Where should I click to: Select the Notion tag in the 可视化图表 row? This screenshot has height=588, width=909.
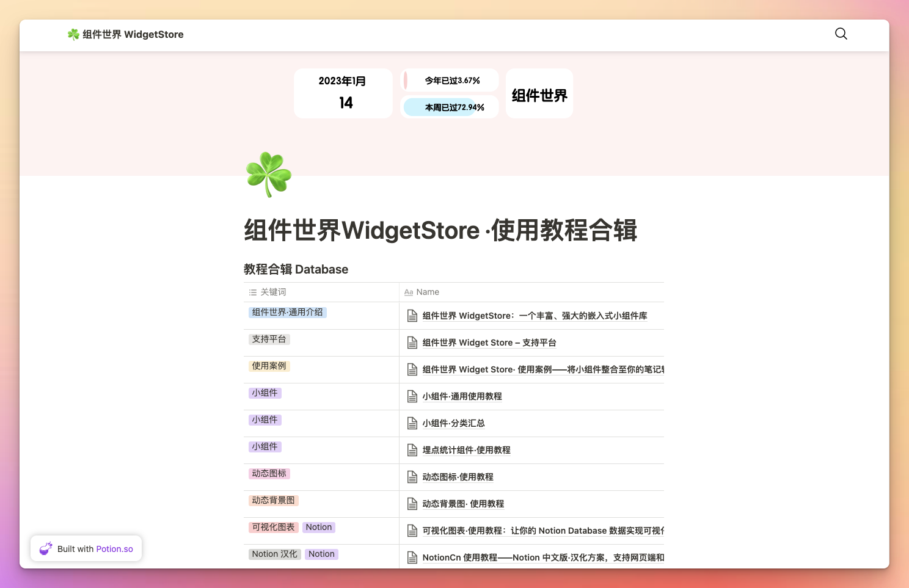[x=318, y=527]
